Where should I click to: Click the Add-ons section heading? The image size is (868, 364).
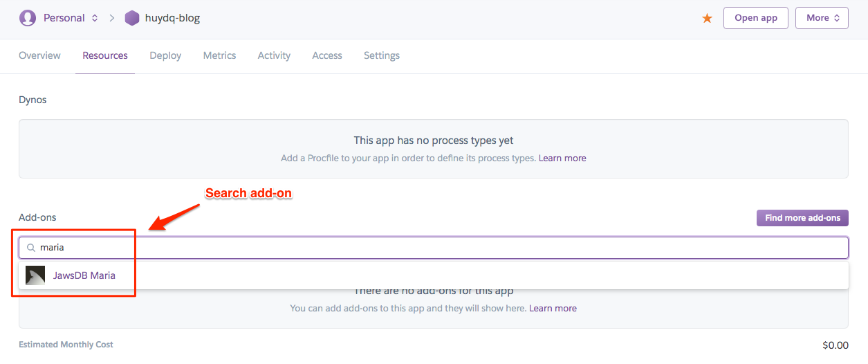click(x=37, y=217)
